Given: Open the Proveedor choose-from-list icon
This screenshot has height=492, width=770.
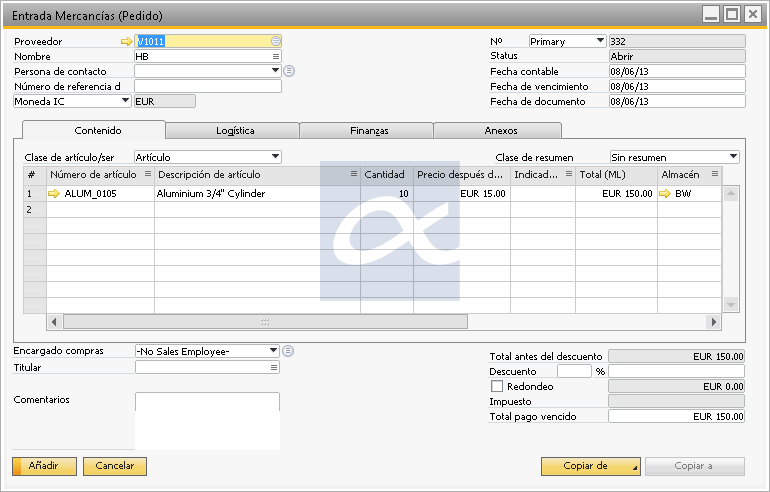Looking at the screenshot, I should coord(275,42).
